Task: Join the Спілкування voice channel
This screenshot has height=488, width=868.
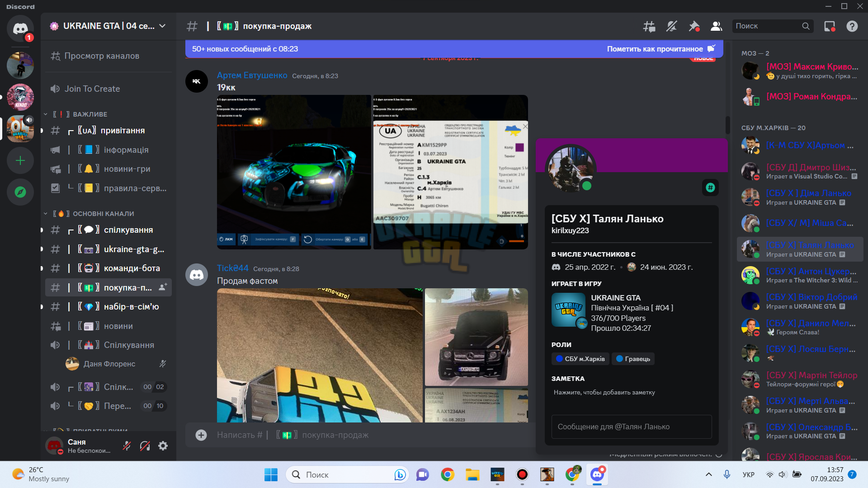Action: [x=108, y=345]
